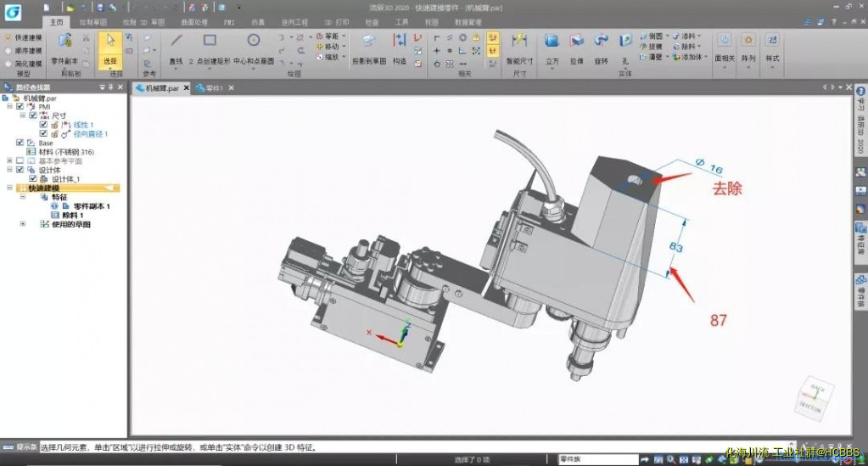Open the 阵列 dropdown arrow

(748, 67)
